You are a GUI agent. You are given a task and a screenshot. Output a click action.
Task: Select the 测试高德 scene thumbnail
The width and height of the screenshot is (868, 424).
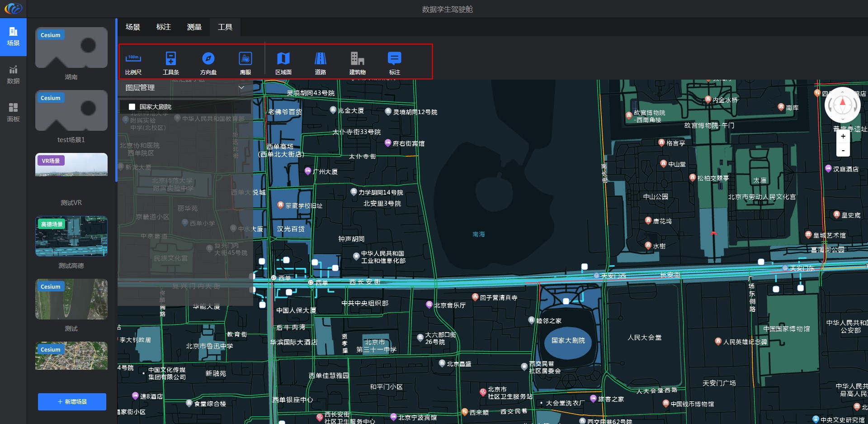(x=71, y=236)
